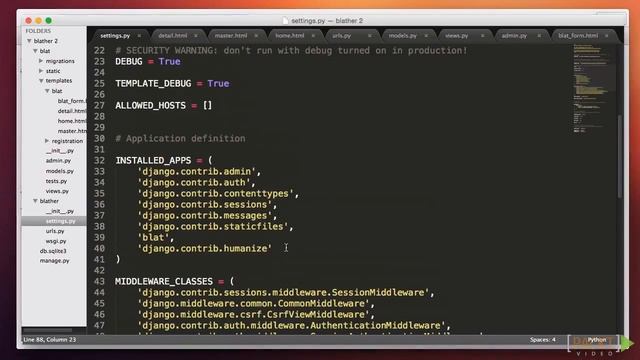
Task: Collapse the blat folder arrow
Action: click(36, 51)
